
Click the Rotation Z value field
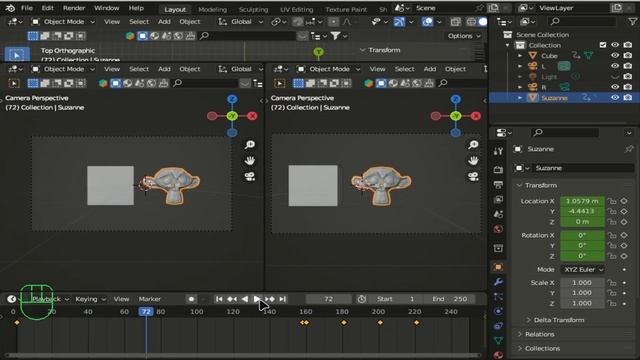pos(582,256)
